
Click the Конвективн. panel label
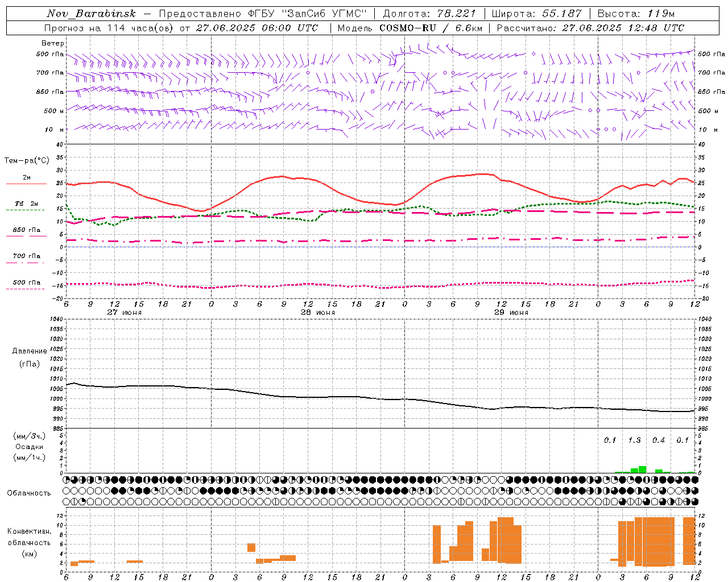coord(30,531)
